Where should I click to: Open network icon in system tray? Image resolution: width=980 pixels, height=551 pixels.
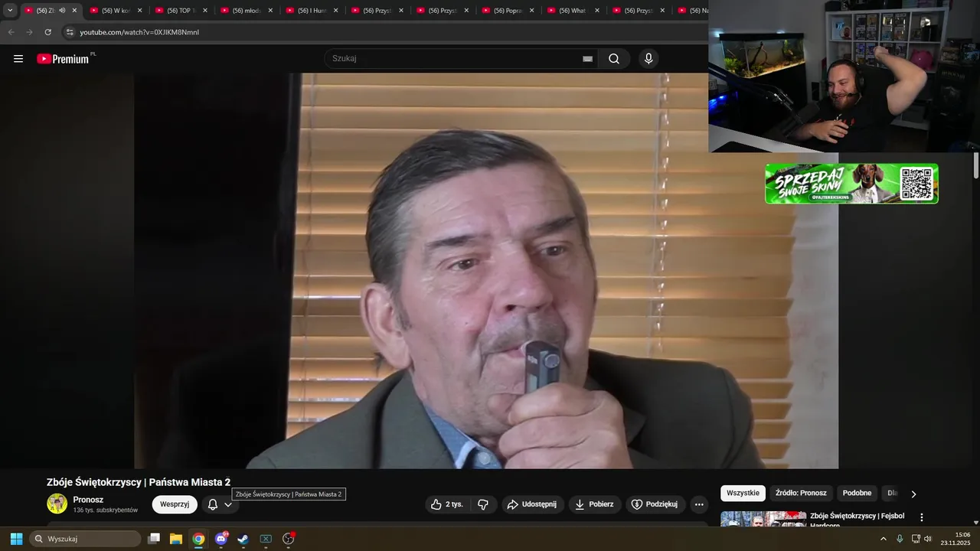tap(916, 539)
